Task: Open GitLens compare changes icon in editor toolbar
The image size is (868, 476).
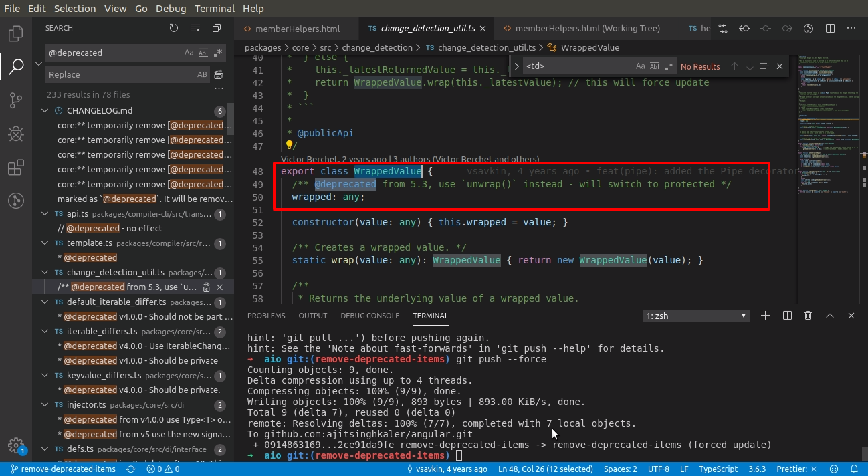Action: (723, 29)
